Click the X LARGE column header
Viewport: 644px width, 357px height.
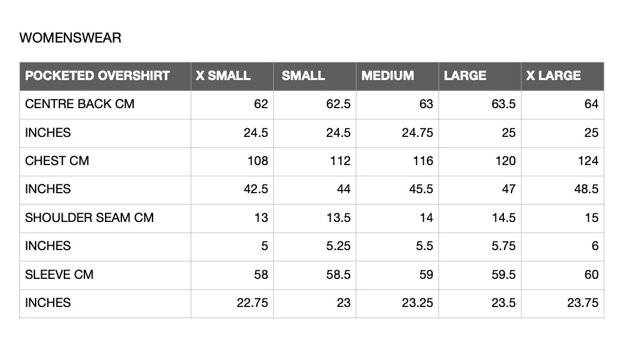pos(563,76)
